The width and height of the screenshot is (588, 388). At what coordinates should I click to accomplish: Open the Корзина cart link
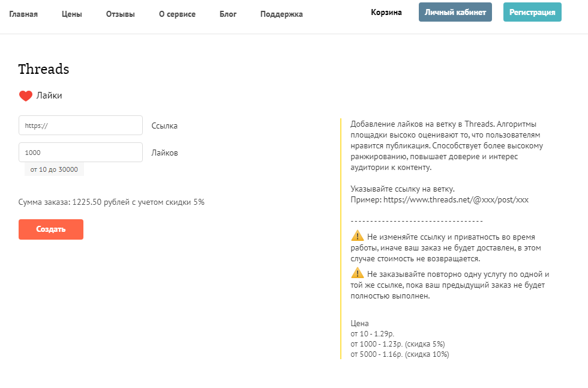click(x=386, y=13)
